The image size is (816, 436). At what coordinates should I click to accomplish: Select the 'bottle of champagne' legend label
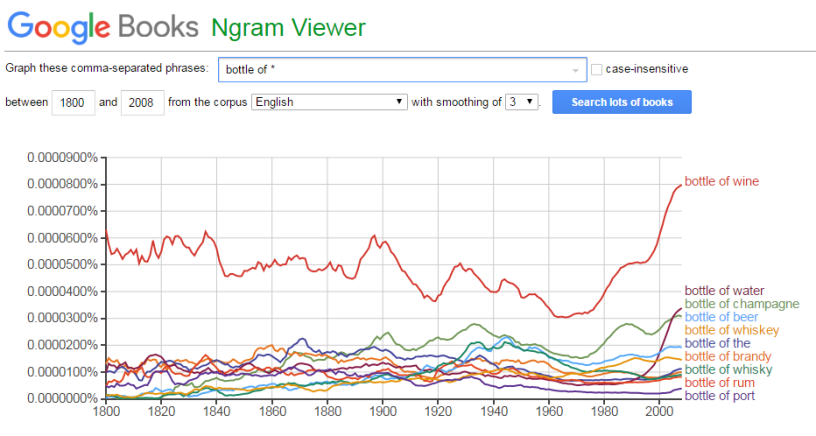[x=742, y=304]
